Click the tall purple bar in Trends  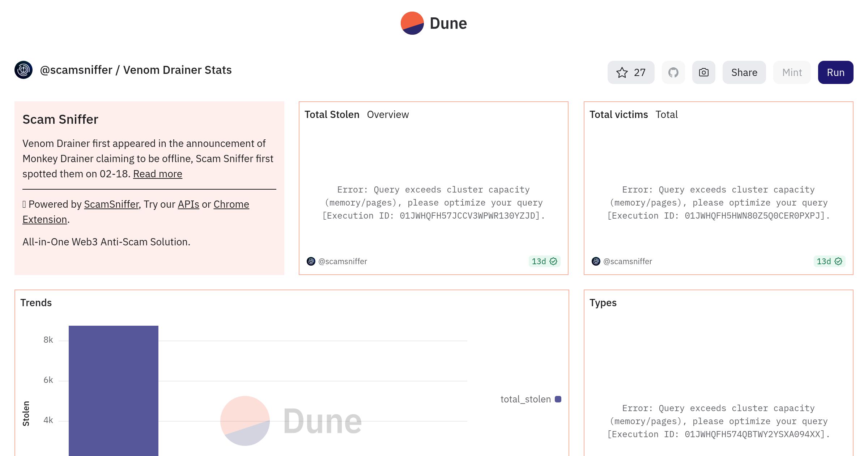(114, 391)
